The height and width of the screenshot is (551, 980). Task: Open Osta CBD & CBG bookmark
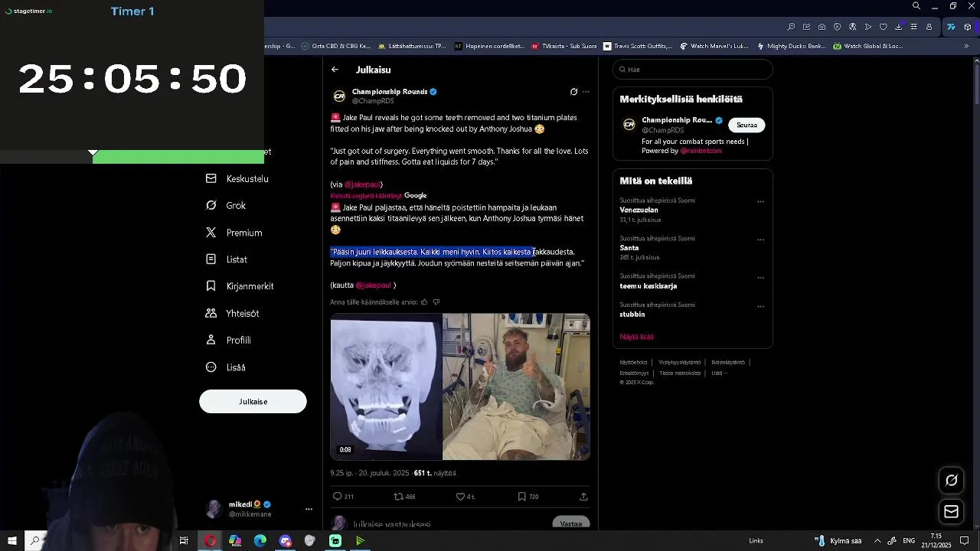[x=335, y=46]
